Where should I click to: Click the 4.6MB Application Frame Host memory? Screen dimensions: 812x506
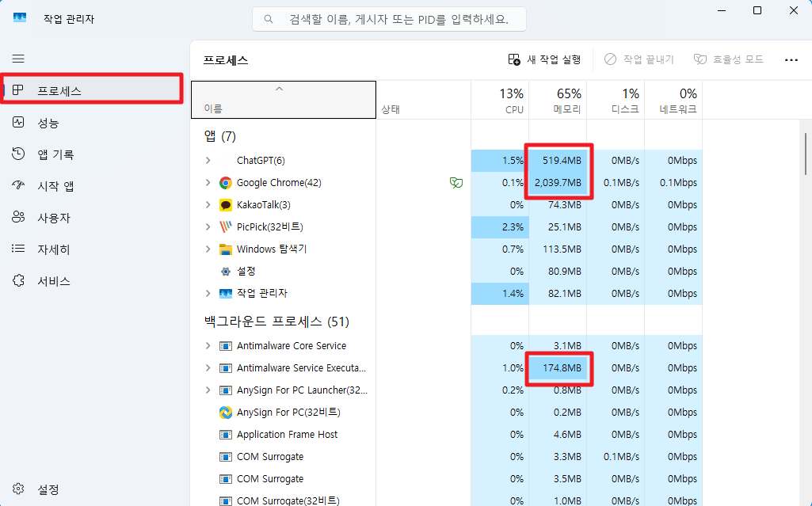[x=567, y=435]
